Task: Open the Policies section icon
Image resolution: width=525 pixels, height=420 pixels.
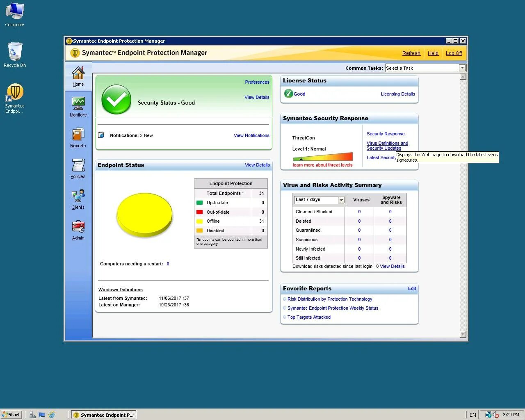Action: point(78,165)
